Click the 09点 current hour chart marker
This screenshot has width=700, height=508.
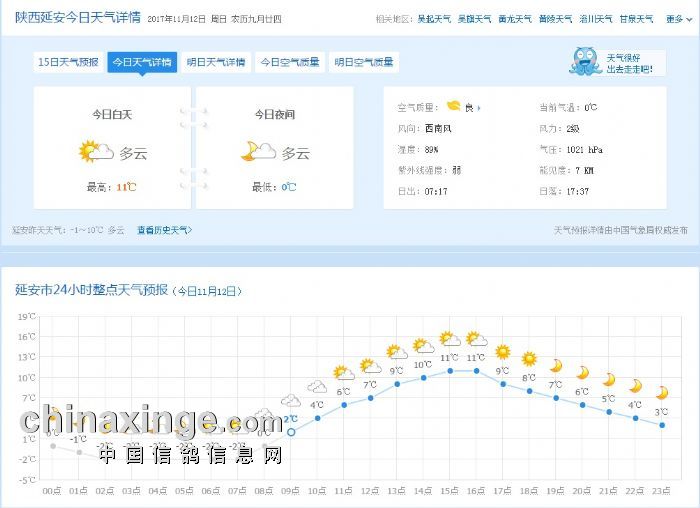click(291, 432)
